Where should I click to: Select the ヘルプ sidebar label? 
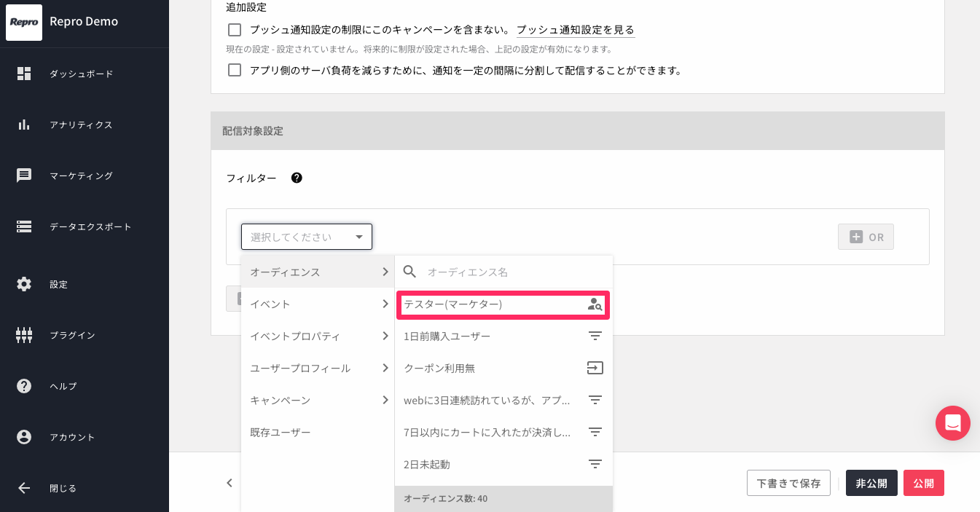63,386
